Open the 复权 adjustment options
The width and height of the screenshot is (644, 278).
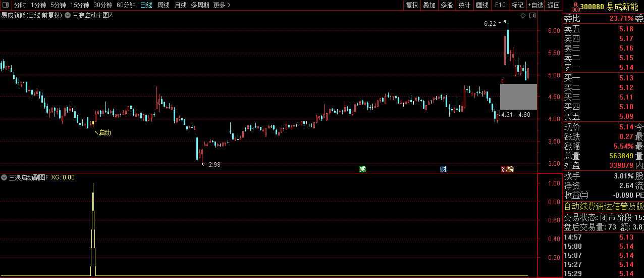(412, 5)
